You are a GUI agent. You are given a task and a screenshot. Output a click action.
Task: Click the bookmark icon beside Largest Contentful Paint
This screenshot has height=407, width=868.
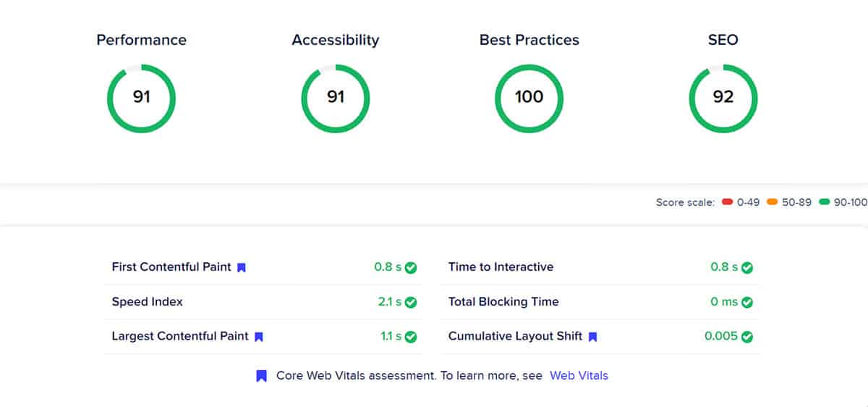[259, 337]
